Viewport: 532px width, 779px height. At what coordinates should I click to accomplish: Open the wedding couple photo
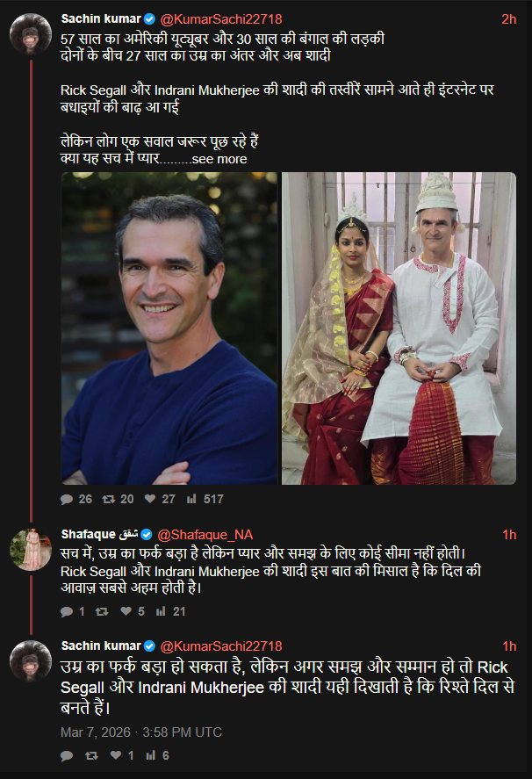pyautogui.click(x=399, y=328)
